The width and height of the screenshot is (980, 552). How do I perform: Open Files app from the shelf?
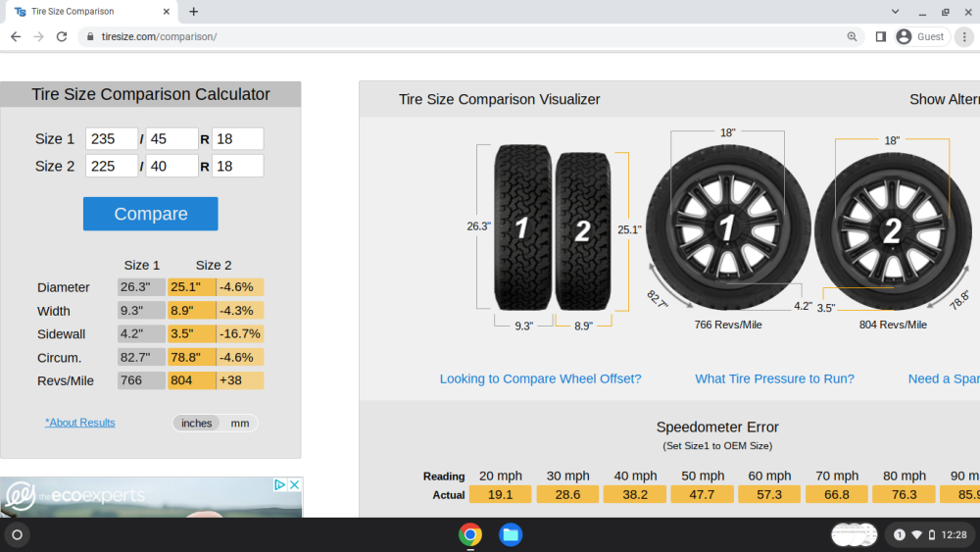coord(511,535)
